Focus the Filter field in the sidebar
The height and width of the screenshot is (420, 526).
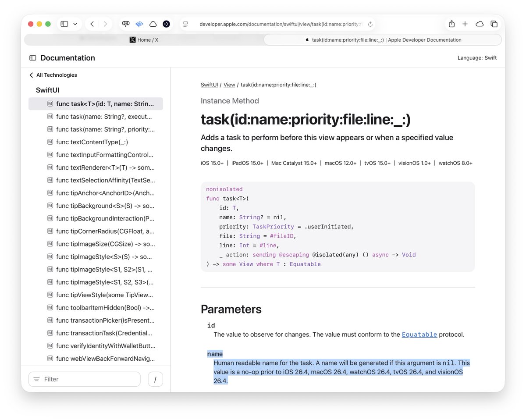click(x=85, y=379)
